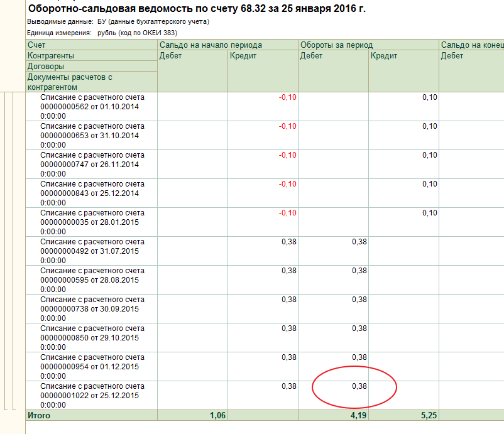Select row for document 0000000843 от 25.12.2014
Viewport: 504px width, 434px height.
[89, 193]
